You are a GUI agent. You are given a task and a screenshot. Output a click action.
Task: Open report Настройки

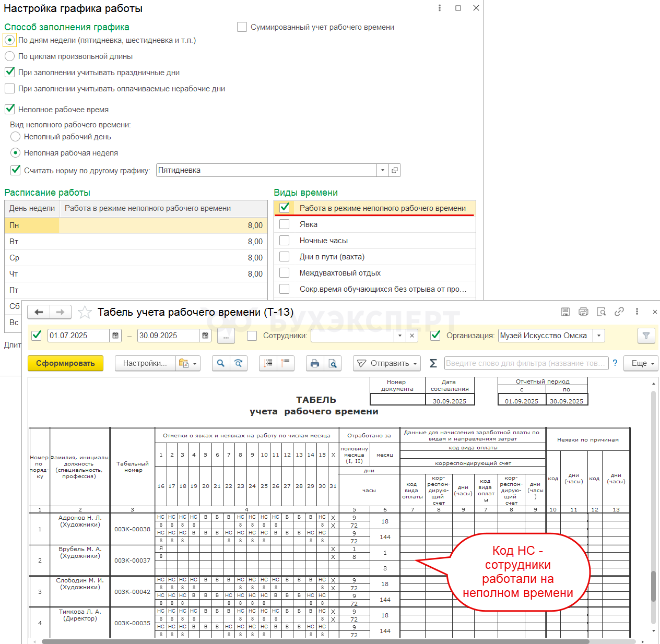click(145, 363)
